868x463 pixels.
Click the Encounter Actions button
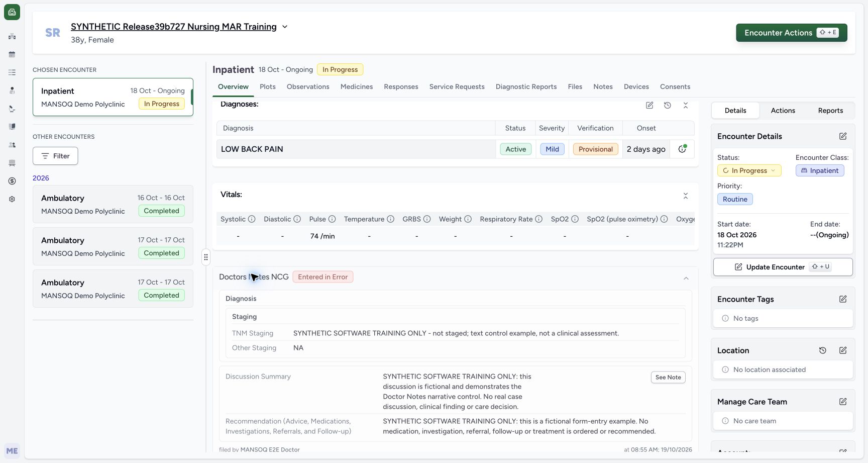(792, 33)
